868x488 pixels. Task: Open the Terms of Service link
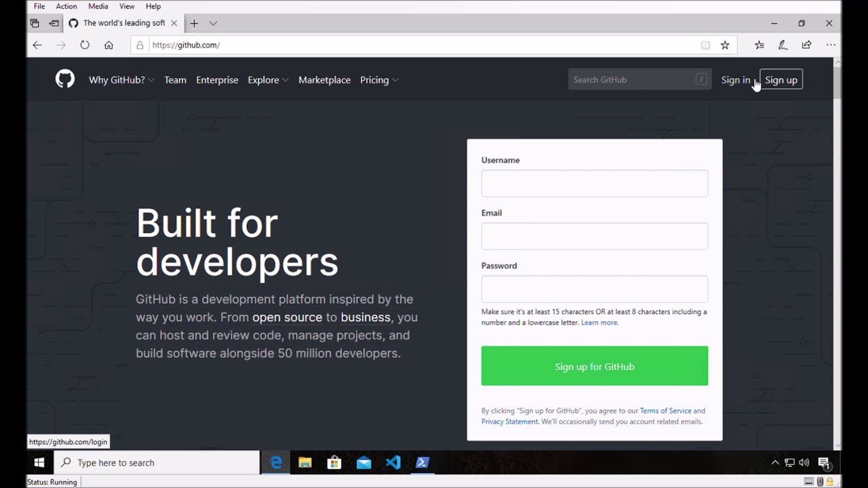[x=666, y=411]
